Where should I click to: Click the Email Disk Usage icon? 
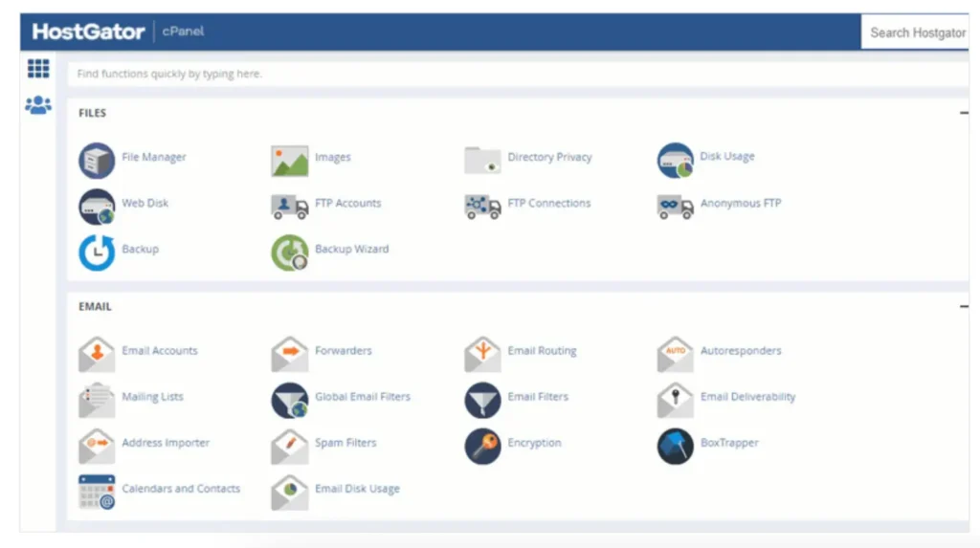pos(289,493)
